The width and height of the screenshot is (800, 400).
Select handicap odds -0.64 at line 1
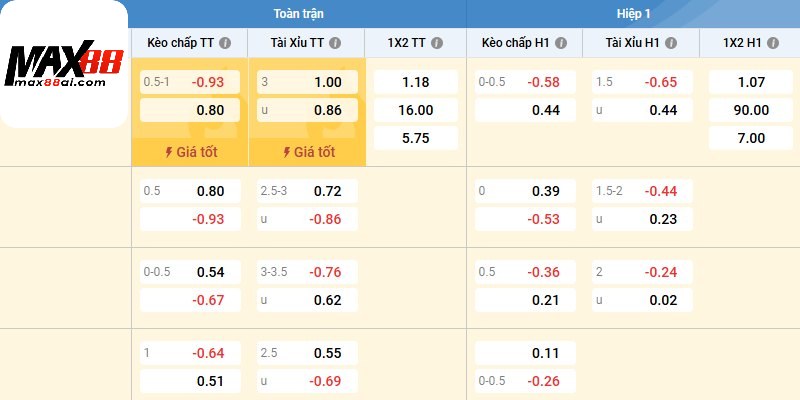[x=190, y=352]
